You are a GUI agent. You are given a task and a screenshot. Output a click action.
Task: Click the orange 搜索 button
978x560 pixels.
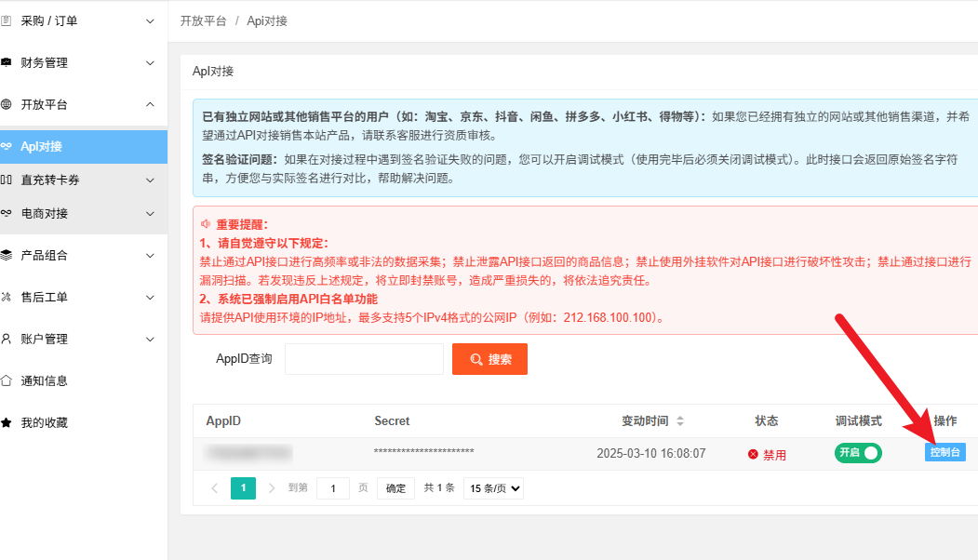(x=489, y=359)
